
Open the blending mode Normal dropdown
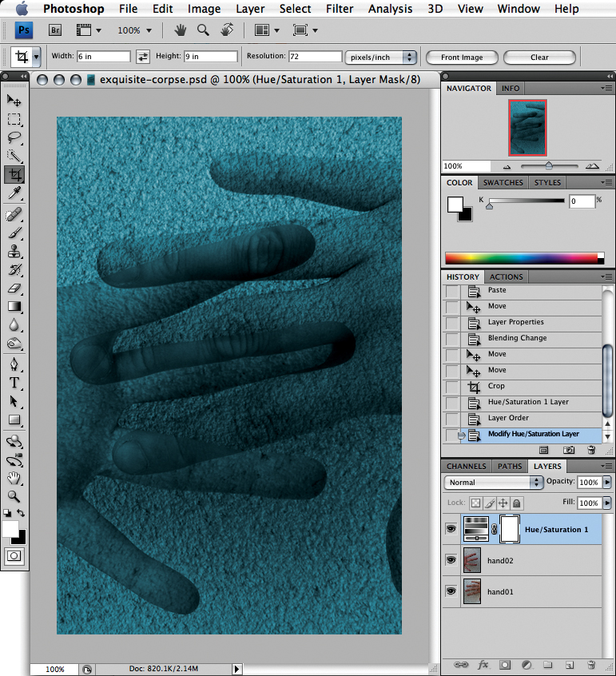494,483
